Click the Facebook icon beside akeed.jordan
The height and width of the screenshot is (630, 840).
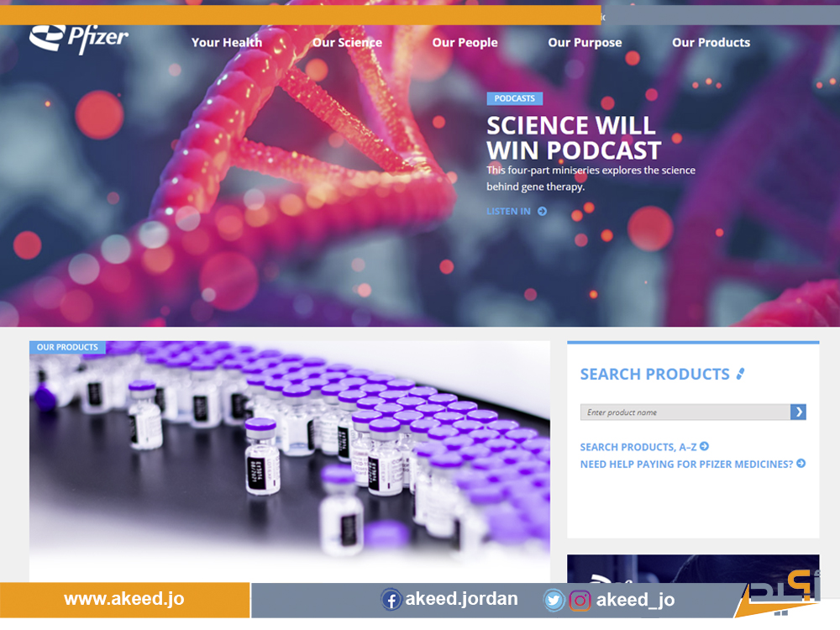391,600
